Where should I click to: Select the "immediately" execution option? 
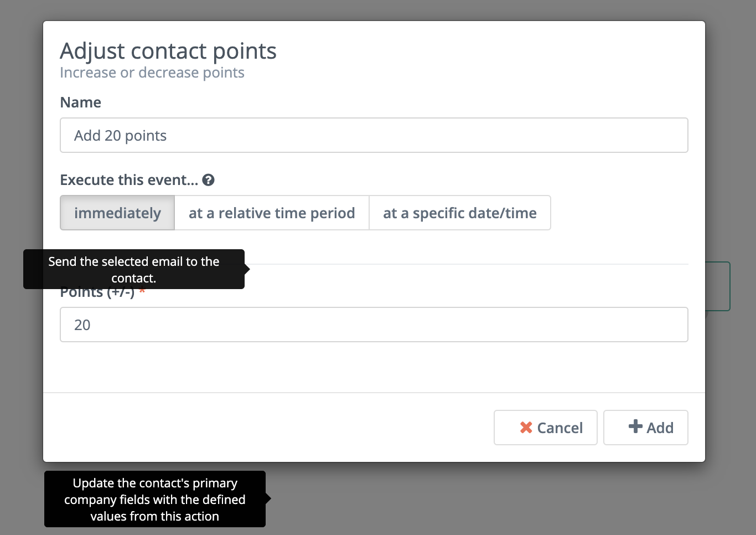point(117,213)
